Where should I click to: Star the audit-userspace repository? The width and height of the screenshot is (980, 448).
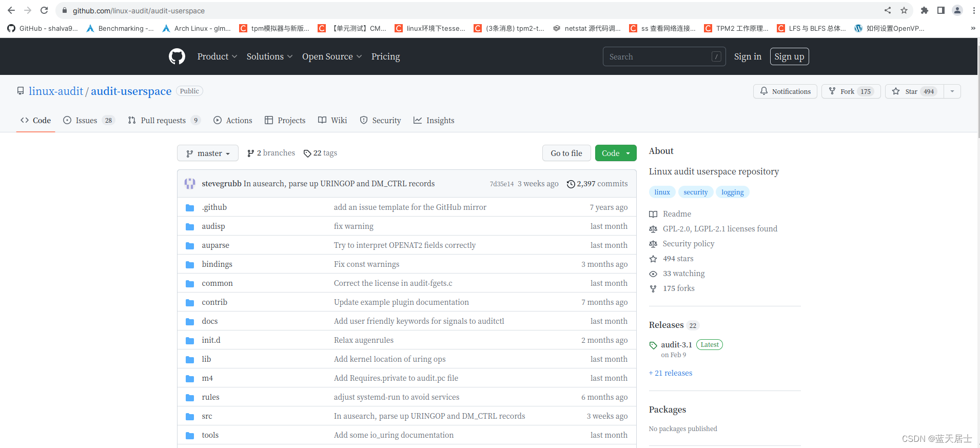(x=914, y=91)
